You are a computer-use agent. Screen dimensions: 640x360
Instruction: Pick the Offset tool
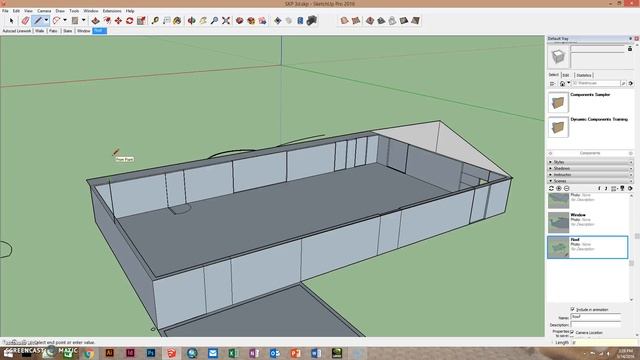(107, 20)
